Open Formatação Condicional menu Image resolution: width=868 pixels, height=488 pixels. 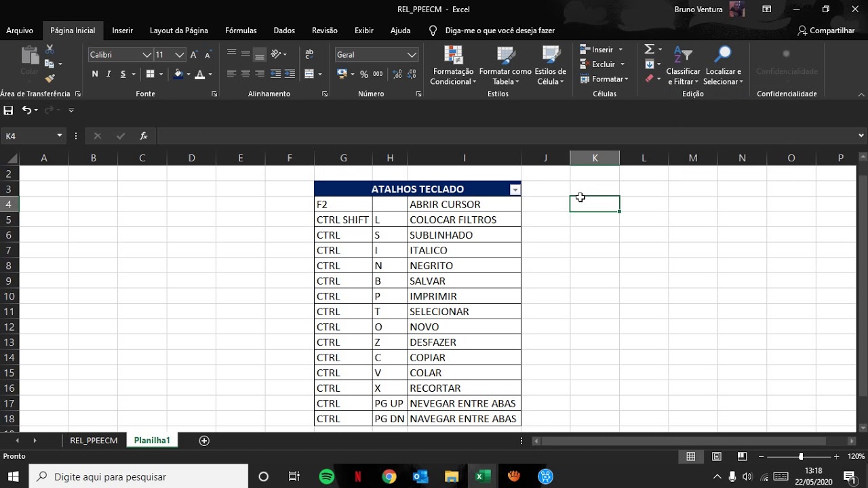(453, 66)
